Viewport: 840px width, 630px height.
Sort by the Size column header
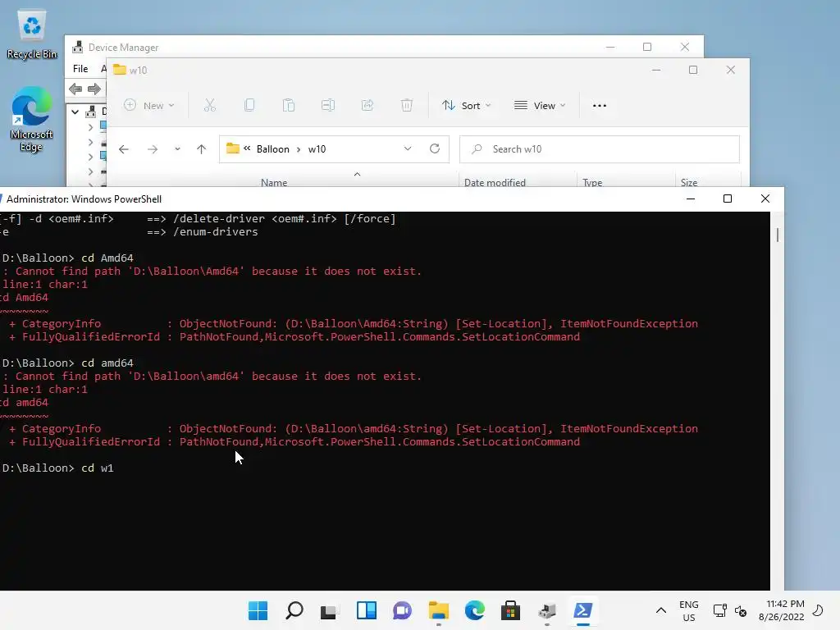click(689, 183)
